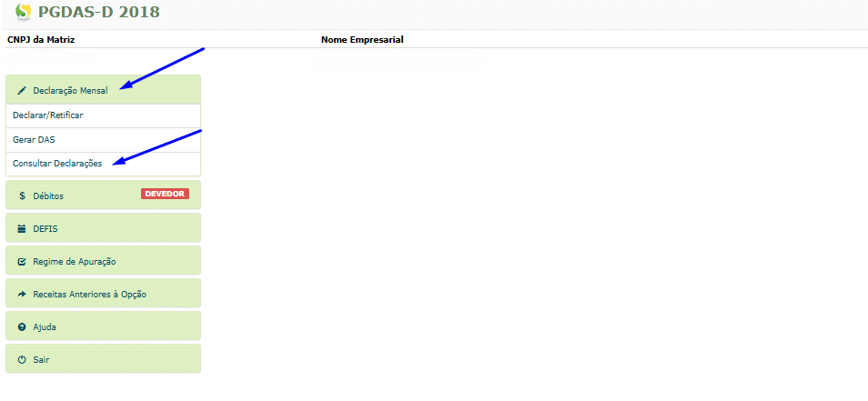Click the dollar sign icon for Débitos
This screenshot has width=868, height=401.
(x=22, y=195)
